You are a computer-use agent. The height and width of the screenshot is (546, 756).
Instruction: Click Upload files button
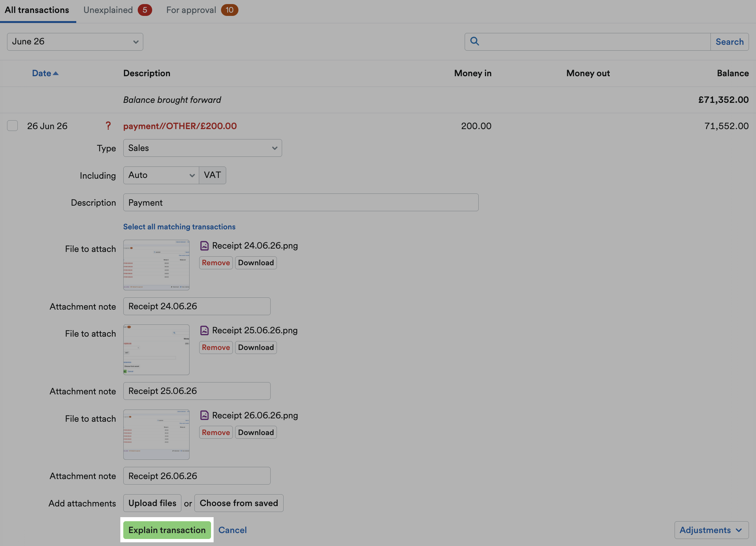(152, 503)
